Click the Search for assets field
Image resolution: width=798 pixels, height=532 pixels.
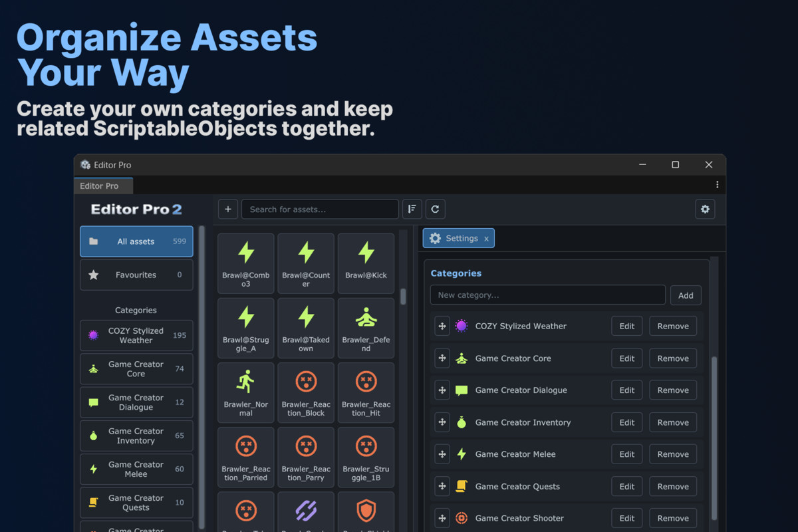(320, 209)
